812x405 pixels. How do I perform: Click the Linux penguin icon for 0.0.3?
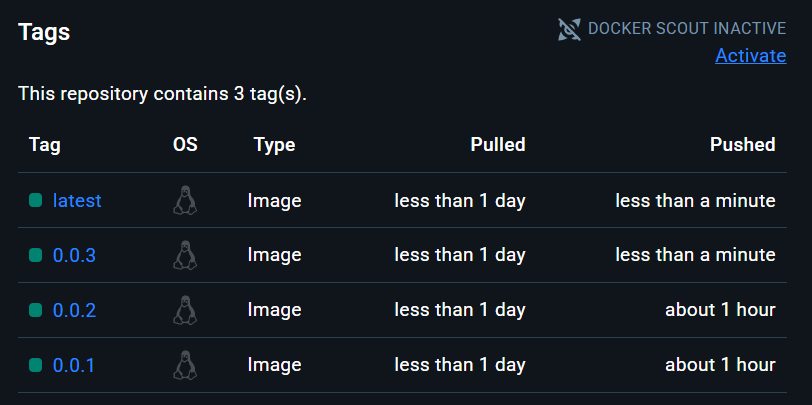tap(184, 255)
